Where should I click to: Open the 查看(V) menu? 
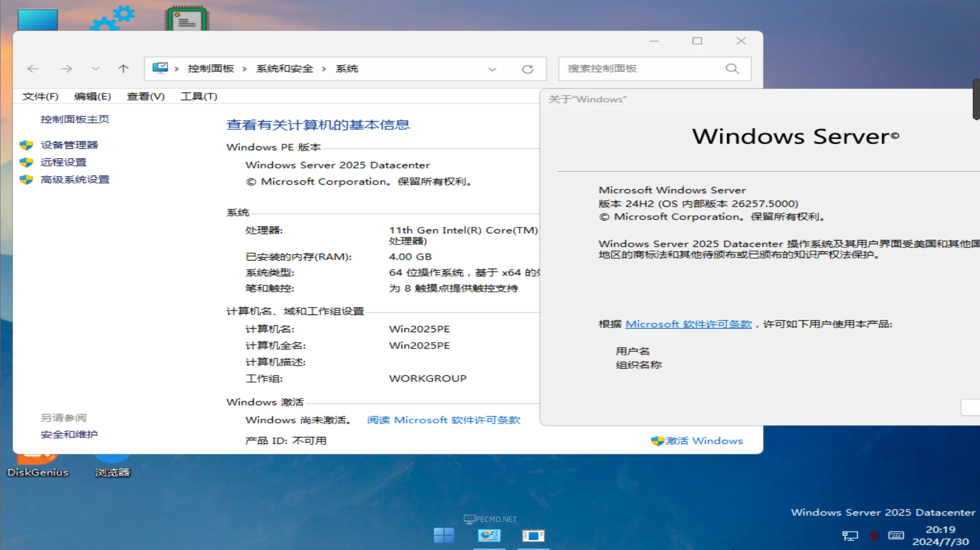tap(145, 96)
